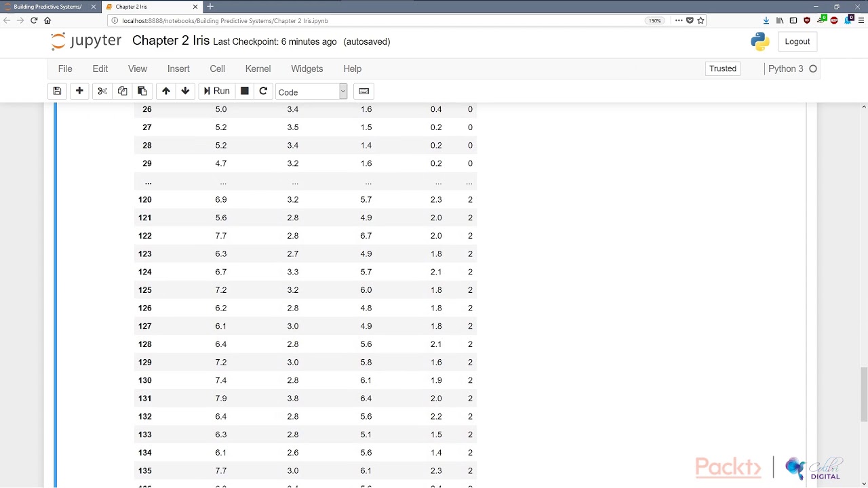
Task: Show site information icon in address bar
Action: (x=115, y=20)
